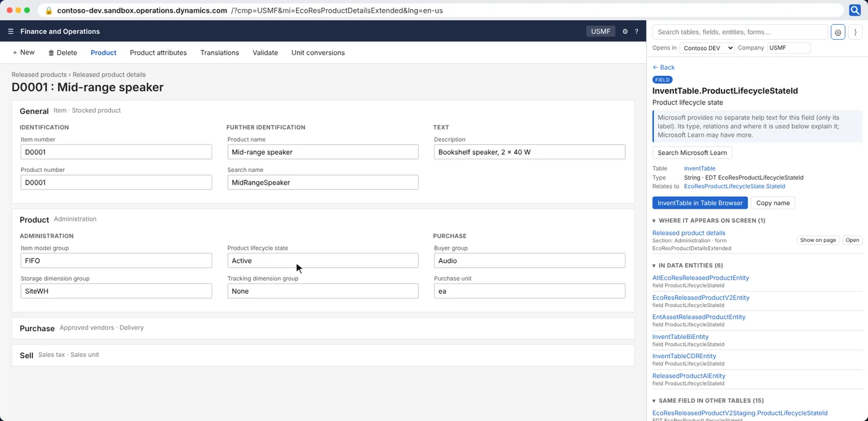Click the FIELD badge in side panel
The width and height of the screenshot is (868, 421).
662,80
